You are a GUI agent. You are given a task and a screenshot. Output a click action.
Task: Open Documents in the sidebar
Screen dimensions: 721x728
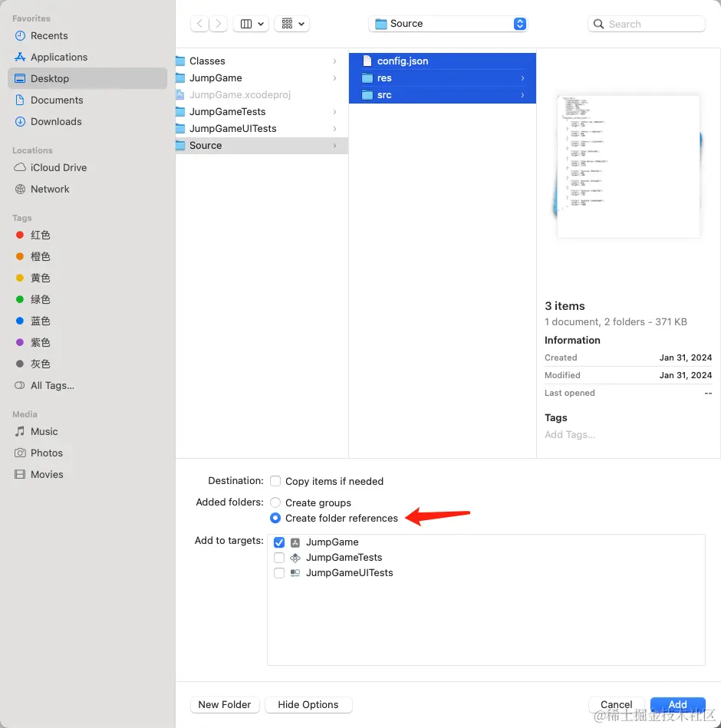(87, 100)
